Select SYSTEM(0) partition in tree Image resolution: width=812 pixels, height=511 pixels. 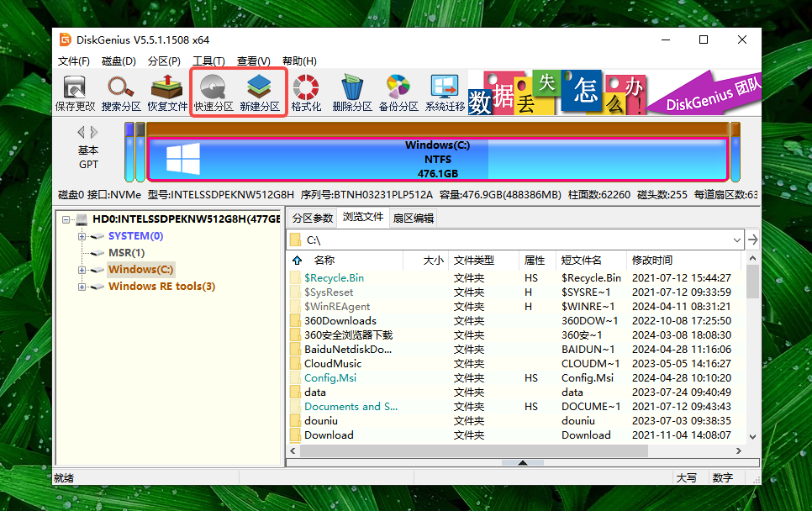point(135,236)
